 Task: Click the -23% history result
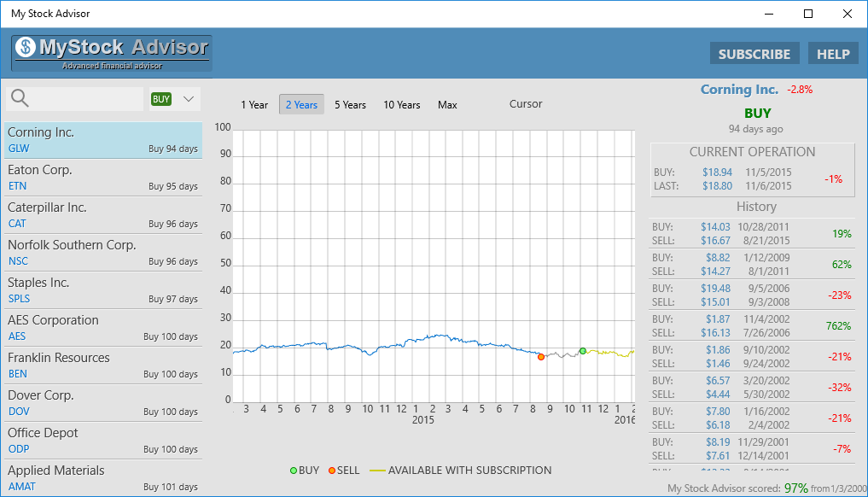point(840,295)
